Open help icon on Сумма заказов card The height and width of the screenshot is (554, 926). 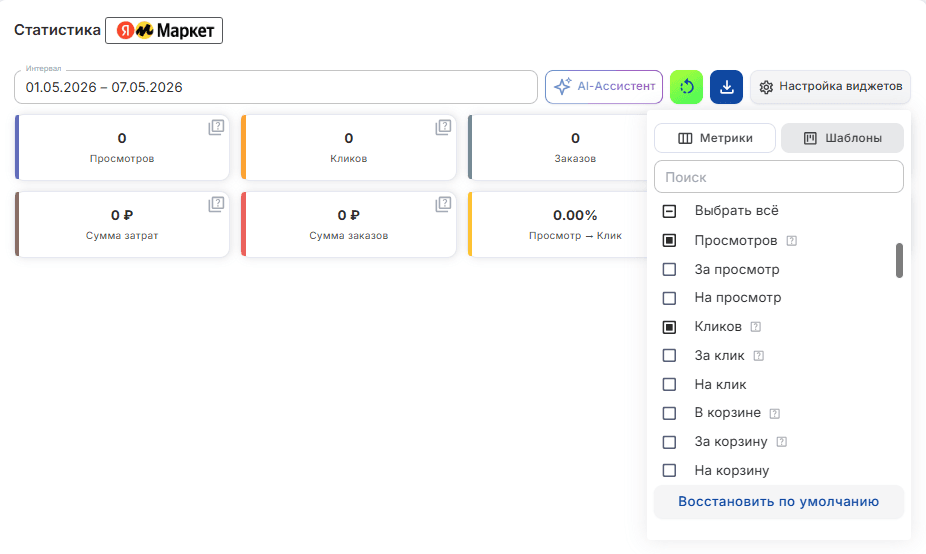[443, 204]
